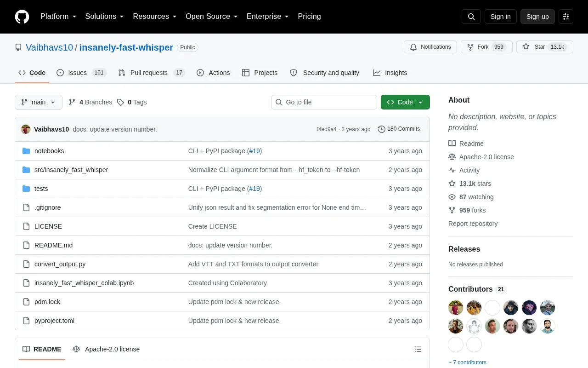Focus the Go to file search field

(324, 102)
